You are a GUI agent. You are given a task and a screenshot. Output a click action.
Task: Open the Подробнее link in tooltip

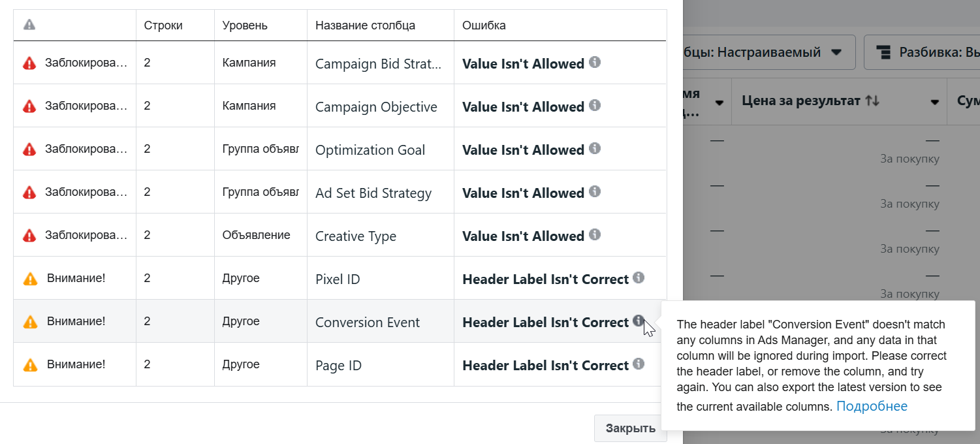tap(872, 406)
